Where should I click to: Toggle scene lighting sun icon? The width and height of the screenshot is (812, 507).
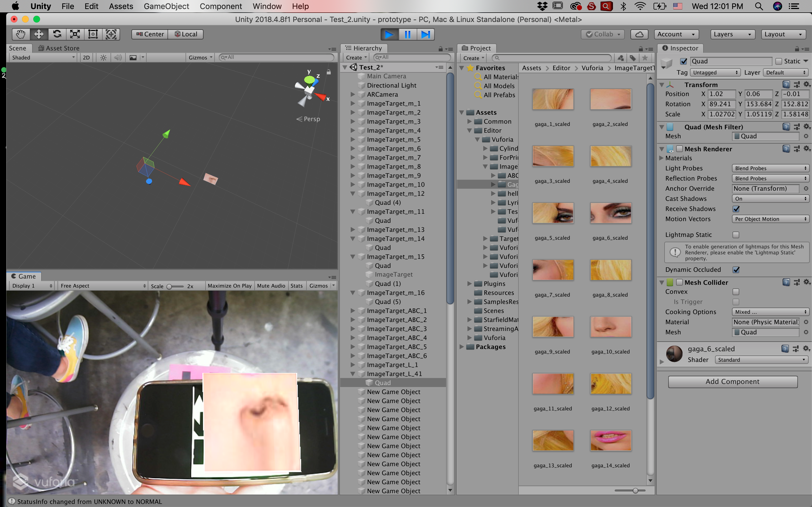click(x=103, y=58)
